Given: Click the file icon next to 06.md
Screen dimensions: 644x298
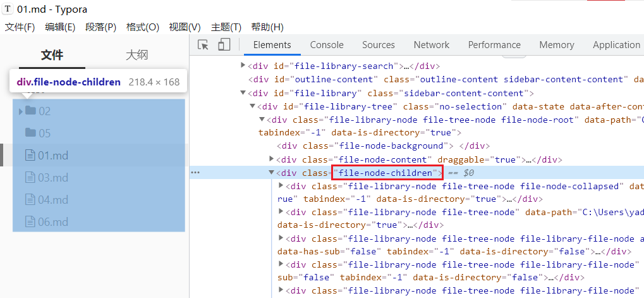Looking at the screenshot, I should pos(30,222).
